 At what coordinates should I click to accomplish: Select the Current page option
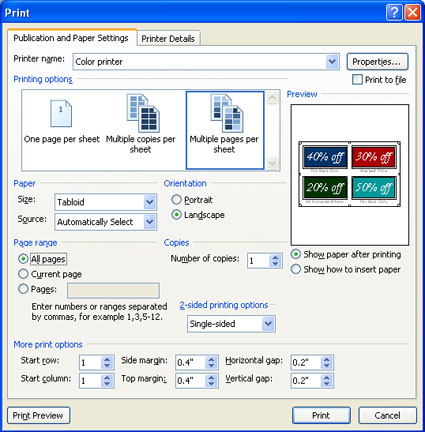coord(23,274)
